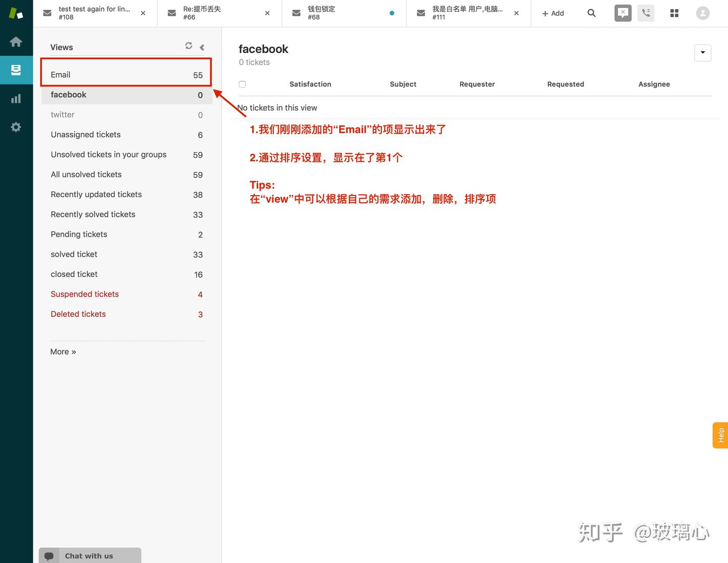Switch to the 钱包锁定 #68 ticket tab
Screen dimensions: 728x563
[x=336, y=13]
